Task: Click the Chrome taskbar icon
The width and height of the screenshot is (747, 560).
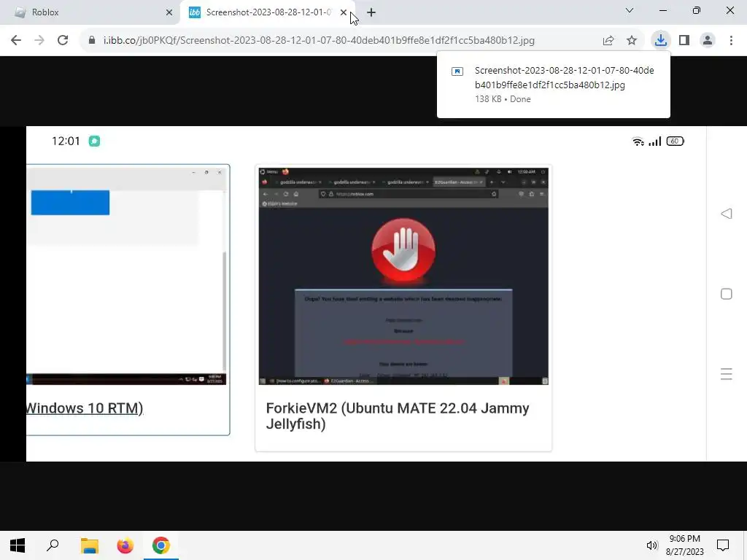Action: [x=161, y=545]
